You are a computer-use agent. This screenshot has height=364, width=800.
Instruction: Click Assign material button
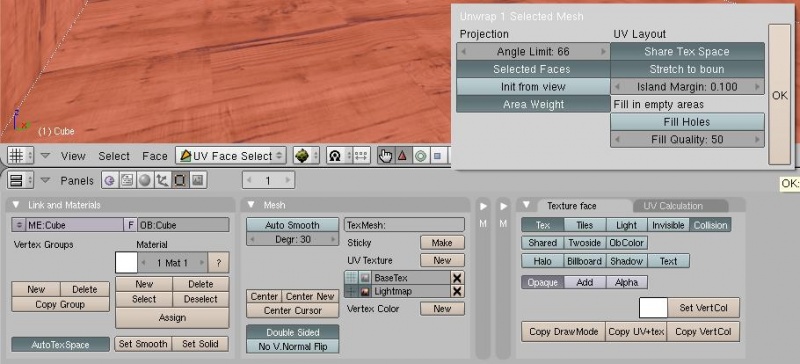click(172, 318)
